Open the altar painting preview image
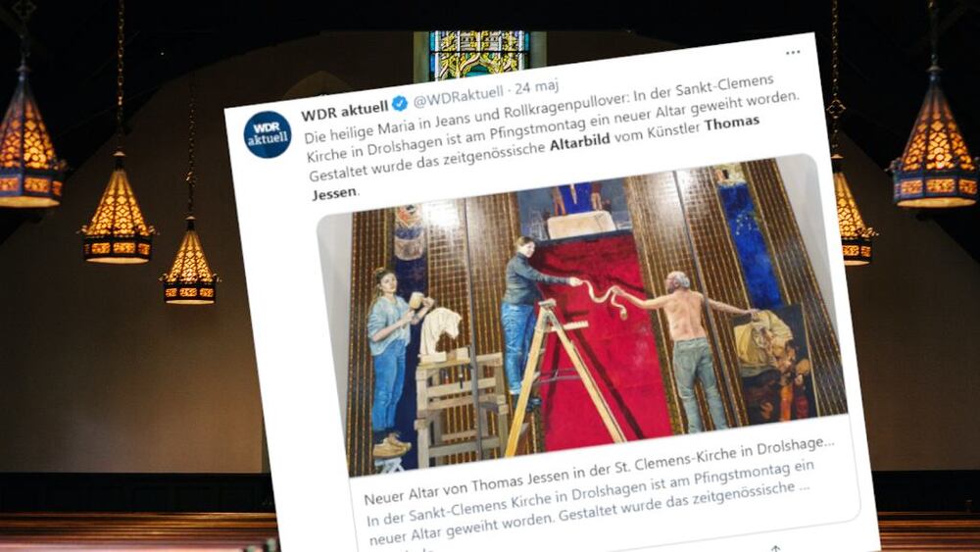The height and width of the screenshot is (552, 980). click(582, 315)
